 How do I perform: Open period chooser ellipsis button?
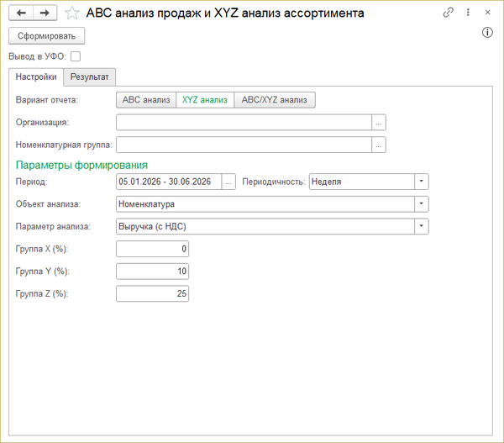[x=228, y=182]
